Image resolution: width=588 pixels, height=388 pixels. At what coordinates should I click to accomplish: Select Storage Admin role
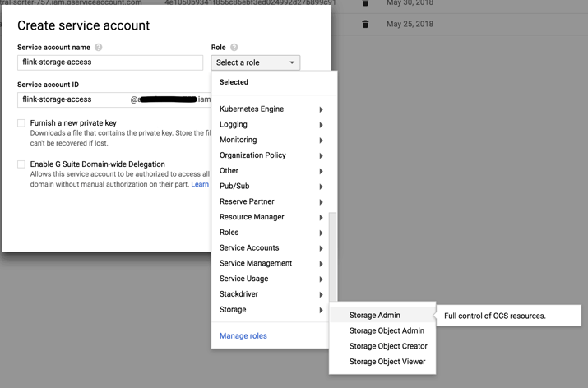point(382,316)
